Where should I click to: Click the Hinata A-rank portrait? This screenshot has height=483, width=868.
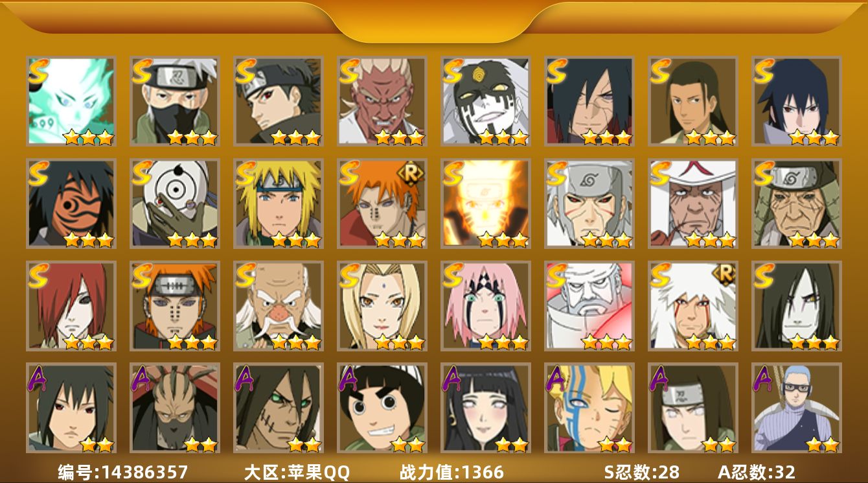(486, 408)
